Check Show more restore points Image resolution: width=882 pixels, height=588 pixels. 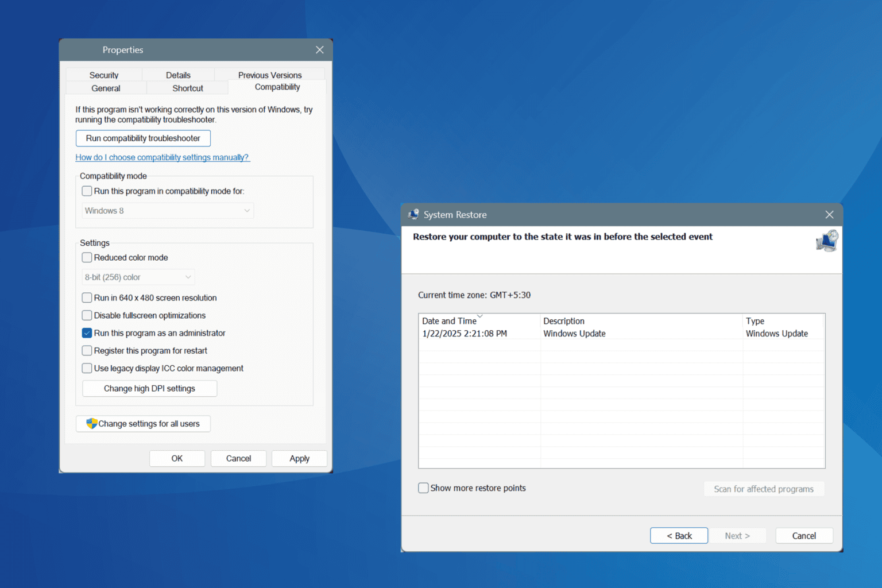(424, 488)
